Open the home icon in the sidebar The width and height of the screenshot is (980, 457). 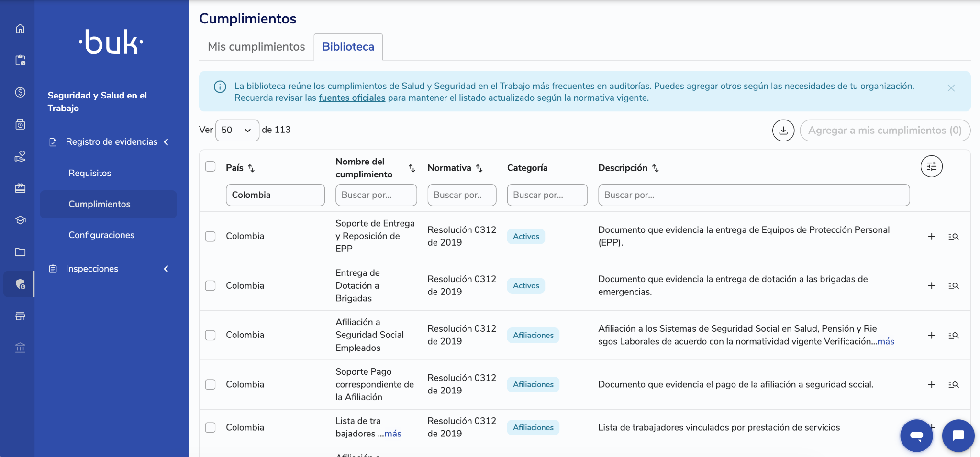[x=20, y=29]
